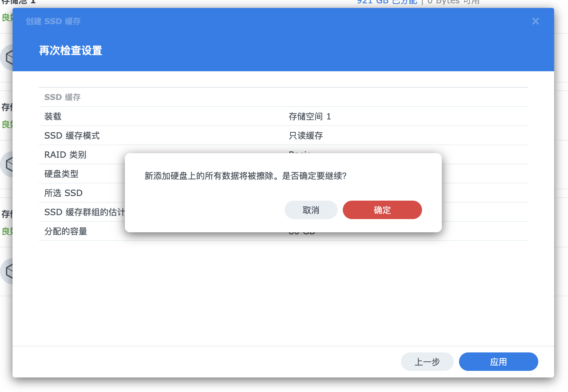Click the middle storage icon behind the wizard
This screenshot has height=392, width=568.
pos(7,164)
